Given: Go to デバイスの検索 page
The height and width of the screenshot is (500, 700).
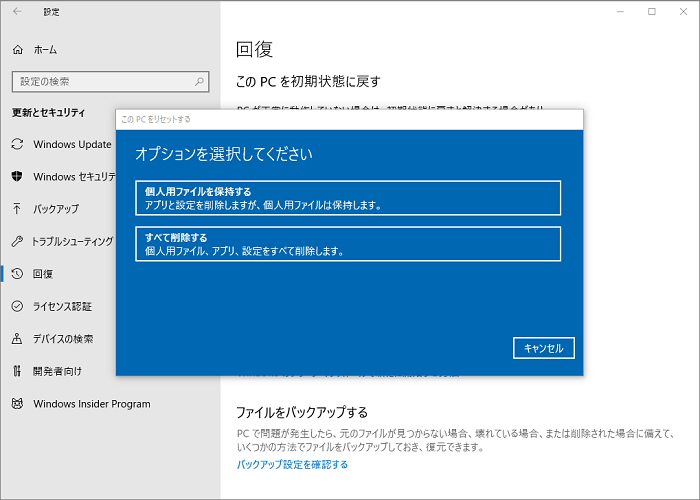Looking at the screenshot, I should 62,338.
